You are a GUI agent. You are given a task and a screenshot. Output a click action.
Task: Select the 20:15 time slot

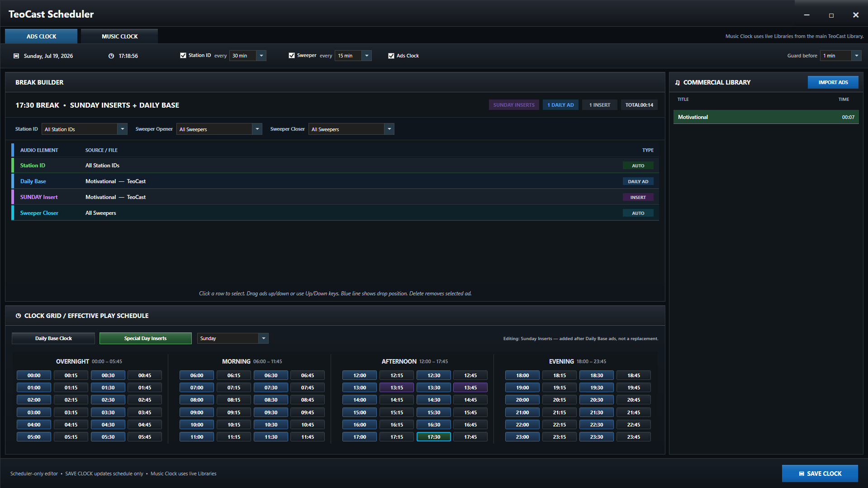pos(559,400)
